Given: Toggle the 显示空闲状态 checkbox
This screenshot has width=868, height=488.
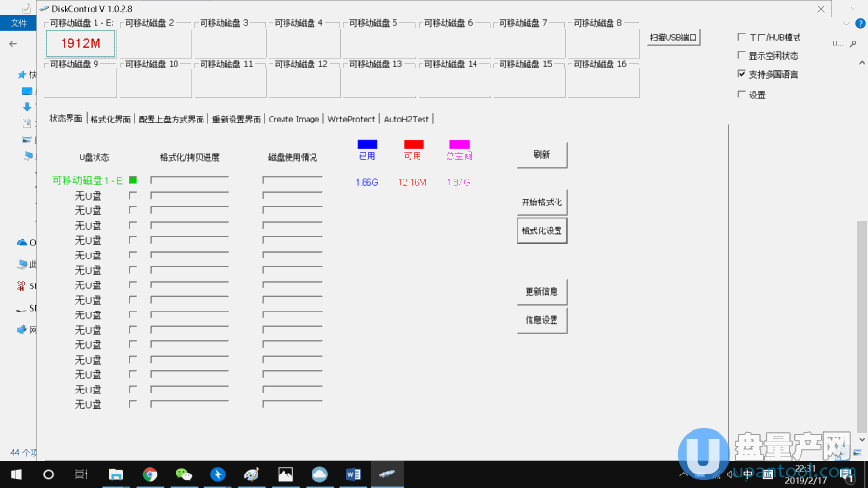Looking at the screenshot, I should tap(741, 56).
